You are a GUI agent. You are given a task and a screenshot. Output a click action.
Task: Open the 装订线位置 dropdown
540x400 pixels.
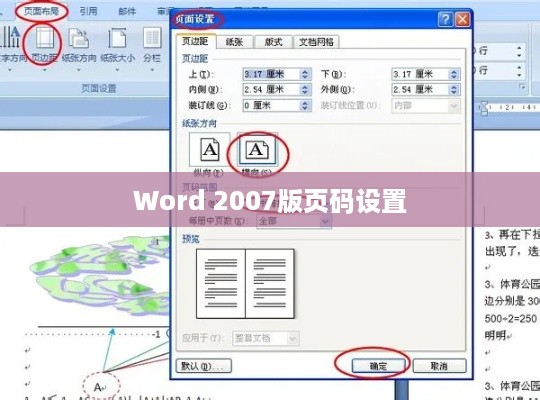pyautogui.click(x=426, y=106)
